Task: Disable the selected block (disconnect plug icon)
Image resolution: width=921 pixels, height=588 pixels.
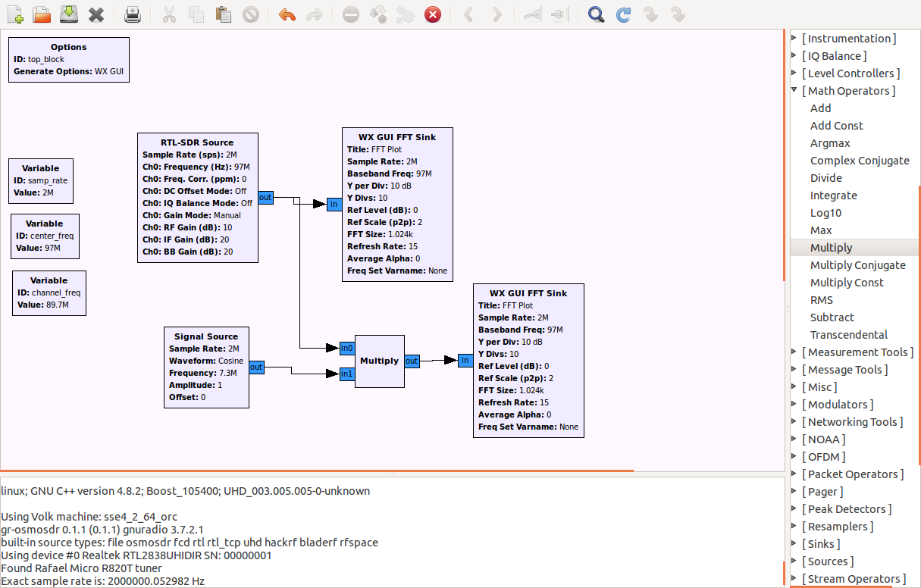Action: (x=559, y=14)
